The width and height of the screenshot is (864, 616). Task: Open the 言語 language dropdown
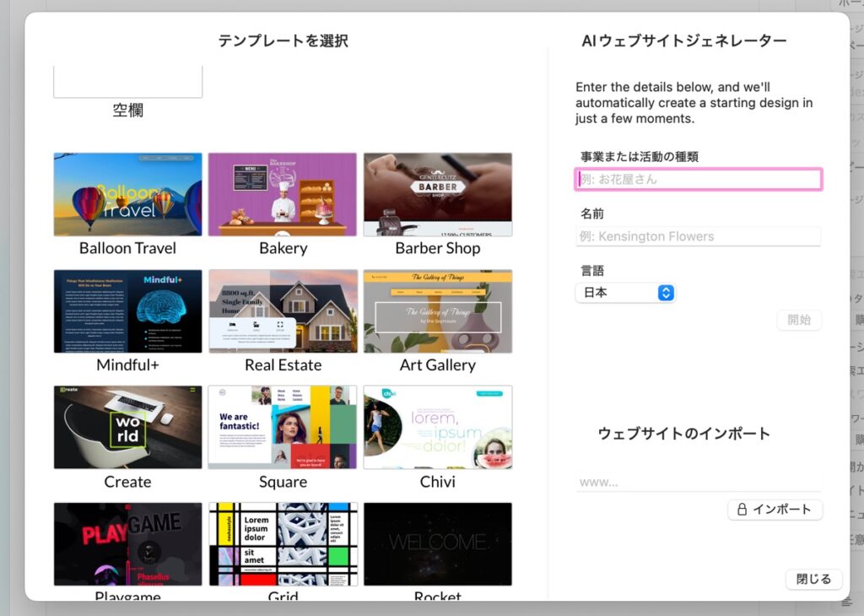point(625,293)
